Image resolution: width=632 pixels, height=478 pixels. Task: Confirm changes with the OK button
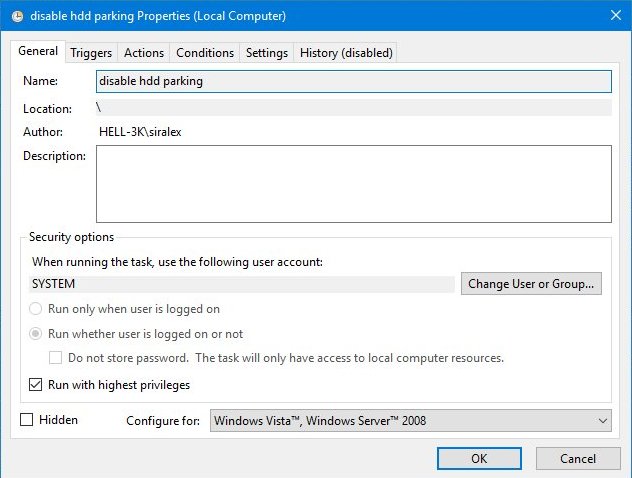[479, 459]
